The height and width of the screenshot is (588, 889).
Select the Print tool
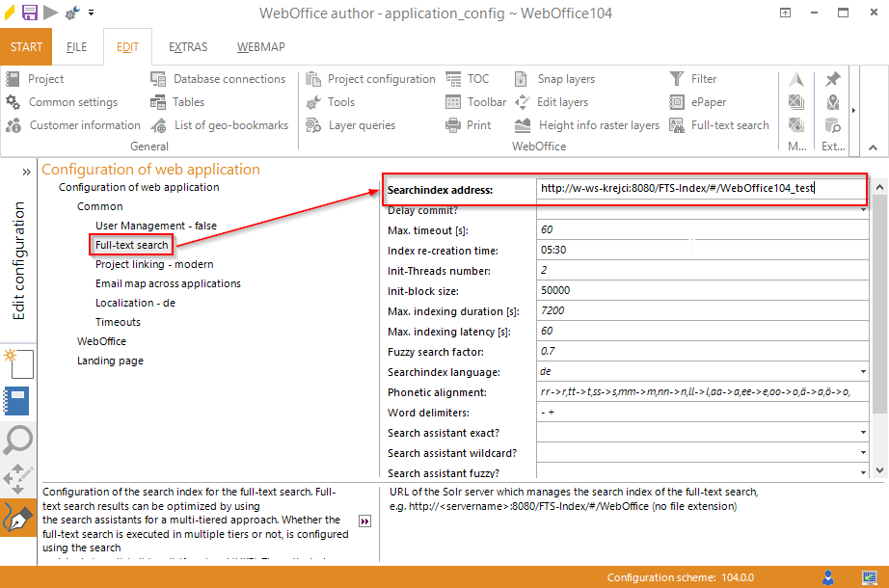[x=470, y=124]
